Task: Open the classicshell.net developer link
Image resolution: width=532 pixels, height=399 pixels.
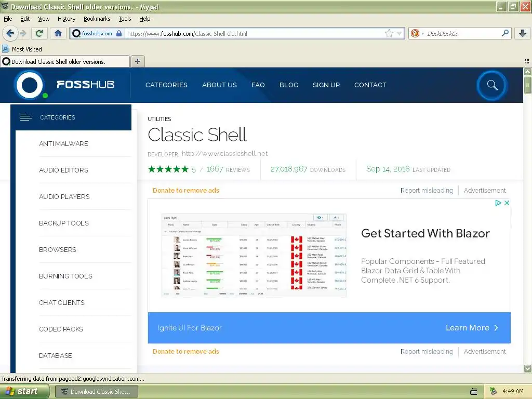Action: [x=224, y=153]
